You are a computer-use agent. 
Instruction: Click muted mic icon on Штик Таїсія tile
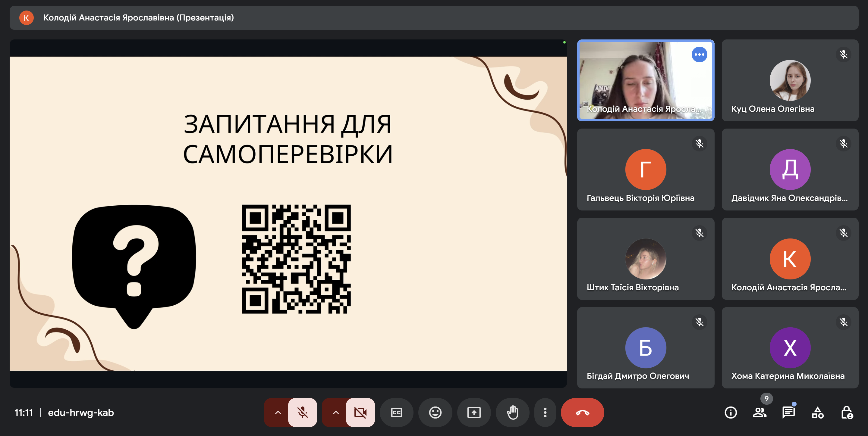pyautogui.click(x=699, y=233)
